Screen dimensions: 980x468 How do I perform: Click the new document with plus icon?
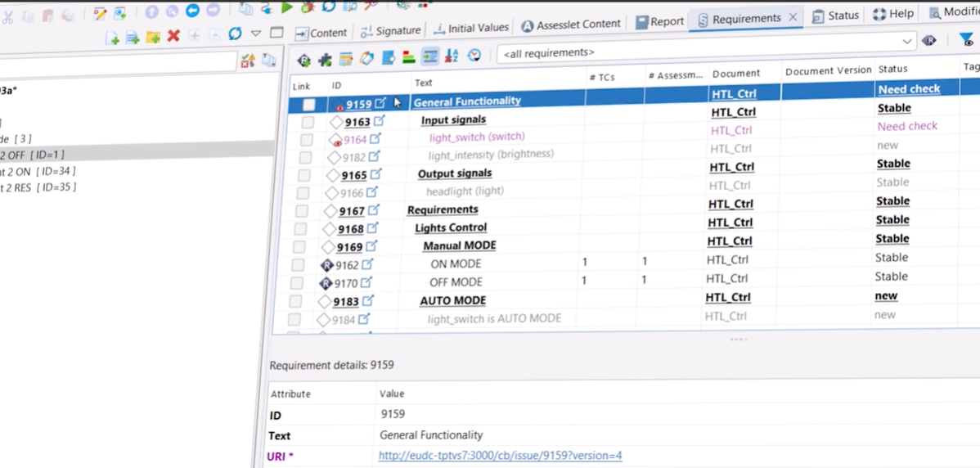click(113, 38)
